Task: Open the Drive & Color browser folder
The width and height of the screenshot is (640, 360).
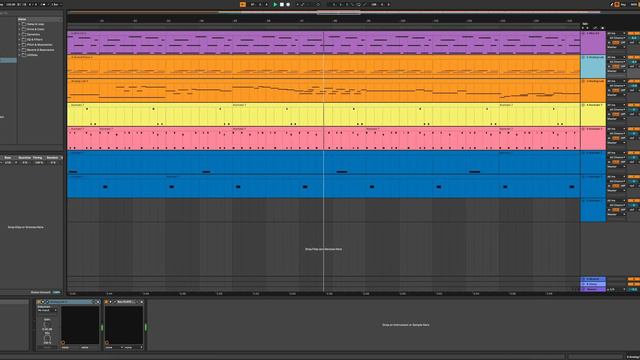Action: point(36,29)
